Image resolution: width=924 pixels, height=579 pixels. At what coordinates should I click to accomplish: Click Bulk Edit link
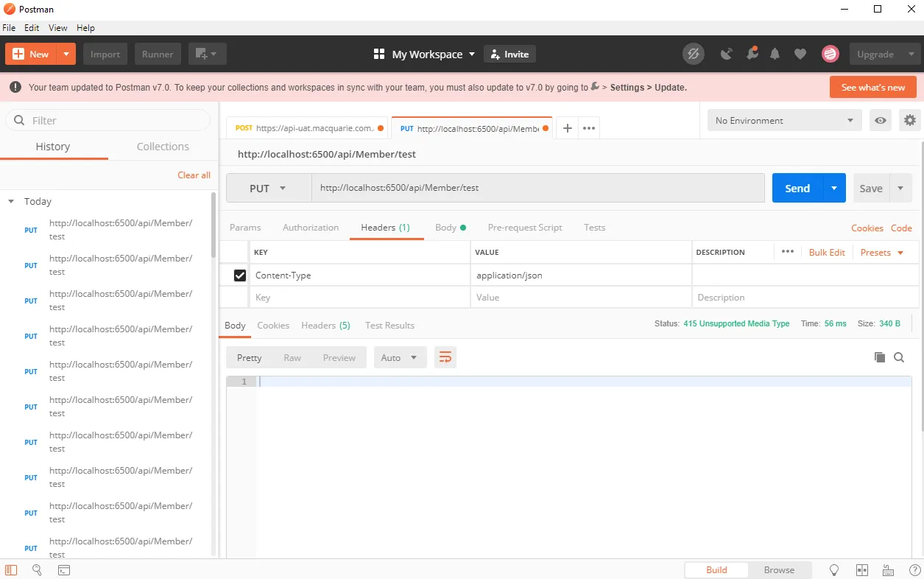click(x=827, y=252)
